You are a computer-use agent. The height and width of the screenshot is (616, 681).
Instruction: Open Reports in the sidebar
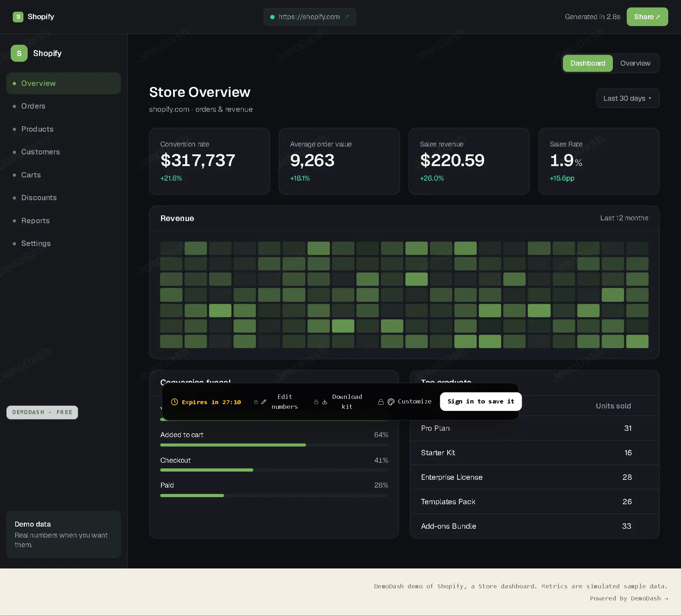coord(63,221)
